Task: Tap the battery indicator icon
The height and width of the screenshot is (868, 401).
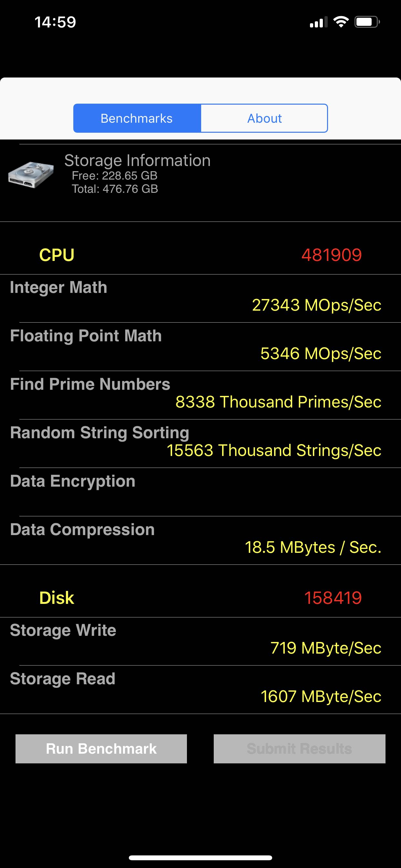Action: [367, 22]
